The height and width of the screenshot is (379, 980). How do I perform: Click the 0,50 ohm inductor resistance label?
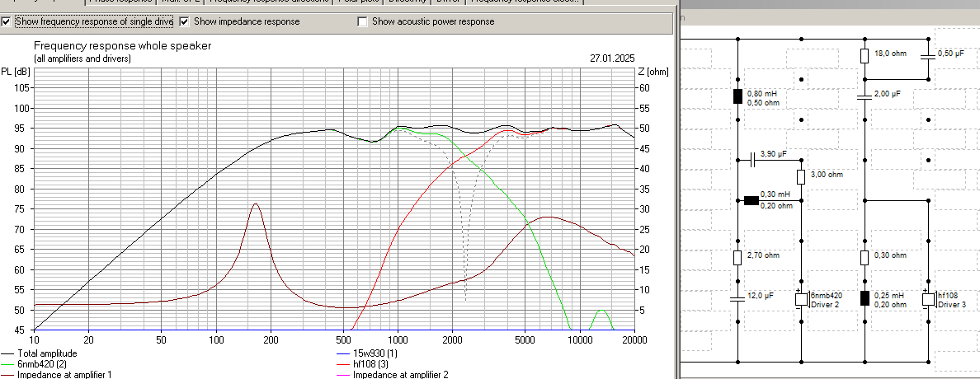(x=763, y=102)
